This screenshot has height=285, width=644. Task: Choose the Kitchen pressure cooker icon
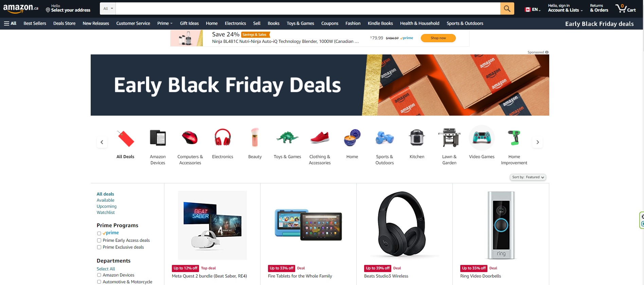click(x=417, y=137)
